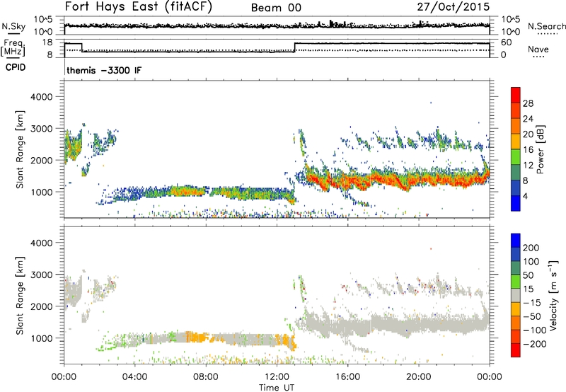The width and height of the screenshot is (566, 392).
Task: Click the '04:00' time tick label
Action: point(134,377)
